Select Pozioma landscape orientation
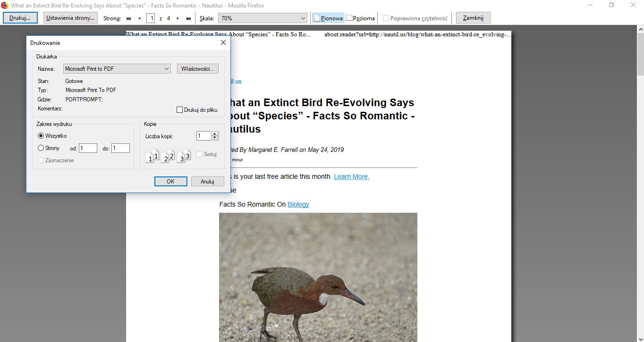 click(361, 18)
